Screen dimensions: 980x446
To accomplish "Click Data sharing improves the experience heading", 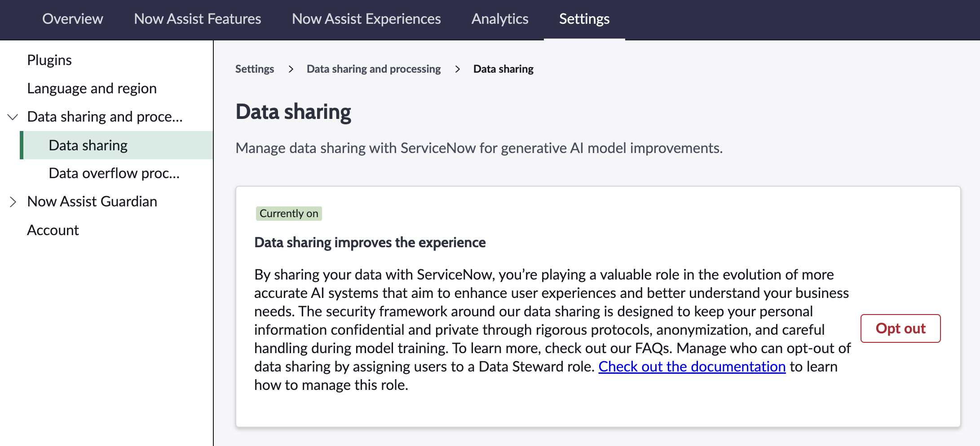I will (370, 243).
